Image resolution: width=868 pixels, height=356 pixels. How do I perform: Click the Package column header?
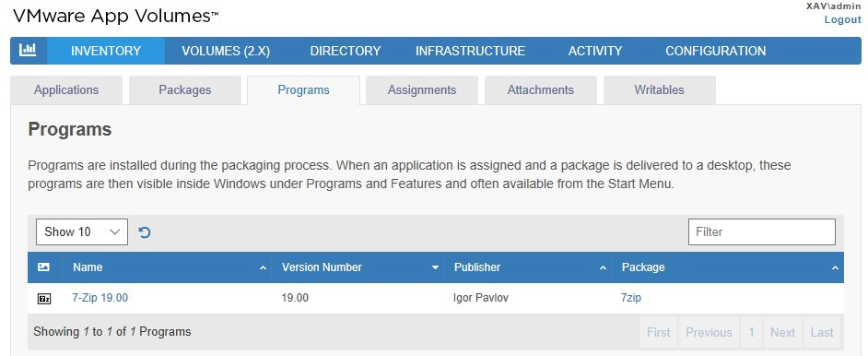[727, 267]
